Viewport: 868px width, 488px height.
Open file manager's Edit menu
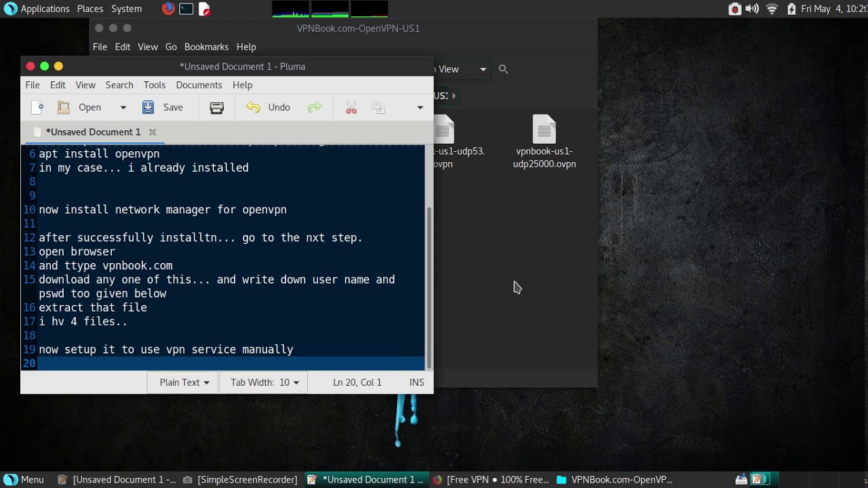[x=122, y=47]
